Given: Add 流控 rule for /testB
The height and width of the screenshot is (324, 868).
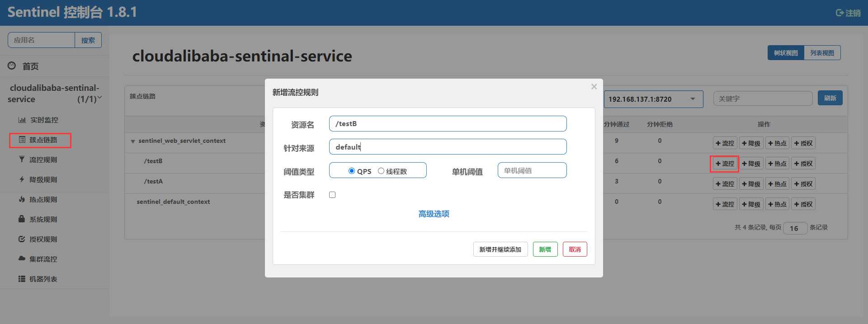Looking at the screenshot, I should point(725,164).
